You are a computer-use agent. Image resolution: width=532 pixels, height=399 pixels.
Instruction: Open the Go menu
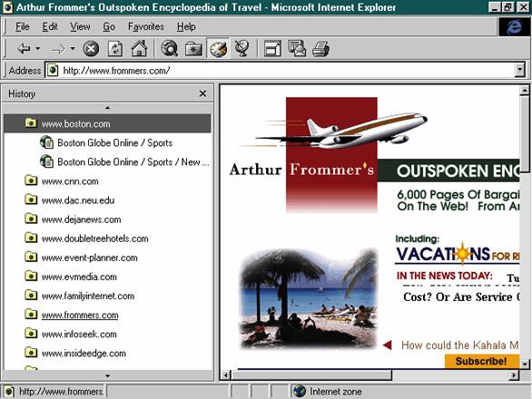(x=109, y=26)
